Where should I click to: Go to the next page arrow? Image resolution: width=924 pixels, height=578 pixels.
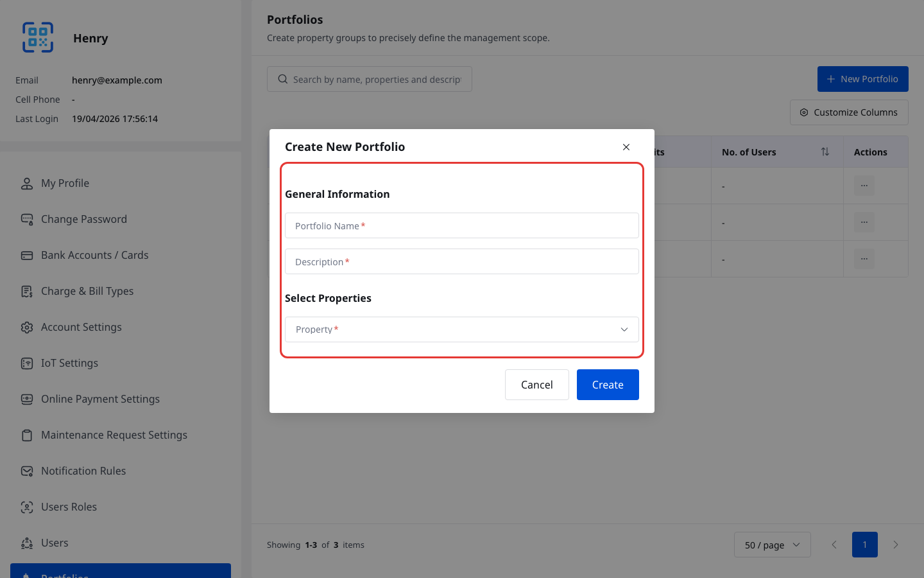pyautogui.click(x=896, y=545)
